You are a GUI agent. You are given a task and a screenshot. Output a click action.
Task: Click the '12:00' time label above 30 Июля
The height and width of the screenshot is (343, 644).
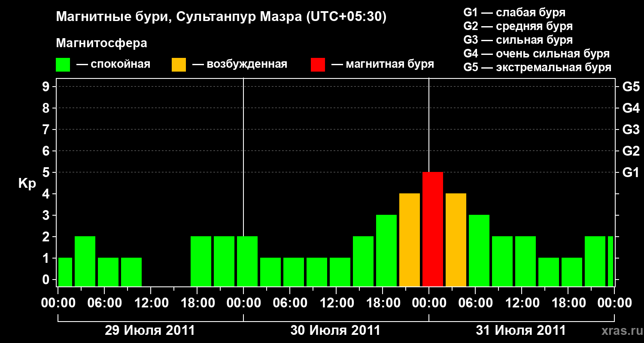336,303
